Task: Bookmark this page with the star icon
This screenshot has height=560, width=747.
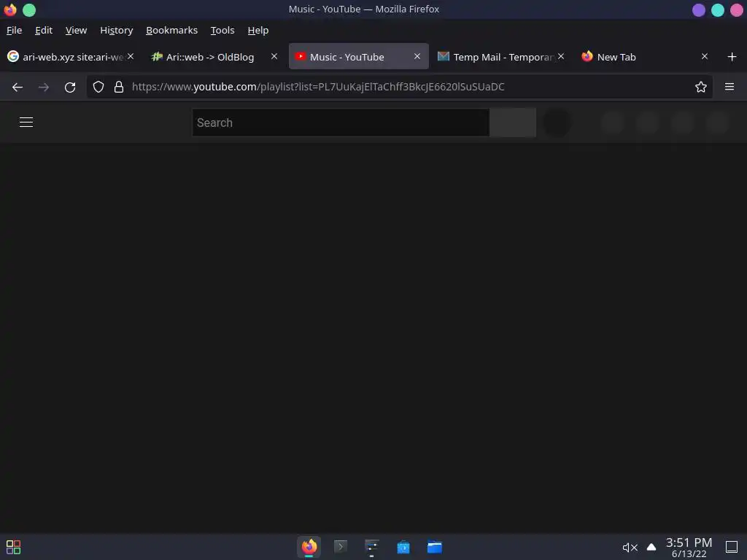Action: point(701,87)
